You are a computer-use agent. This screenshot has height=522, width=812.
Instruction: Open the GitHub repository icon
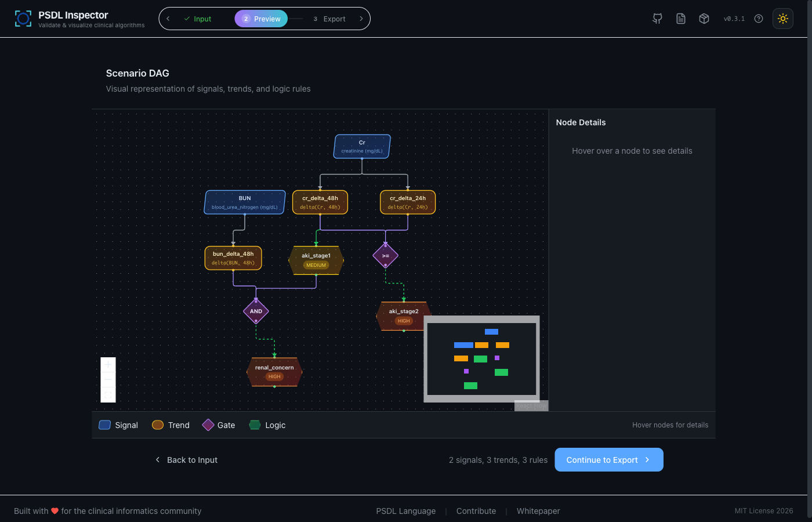(657, 19)
